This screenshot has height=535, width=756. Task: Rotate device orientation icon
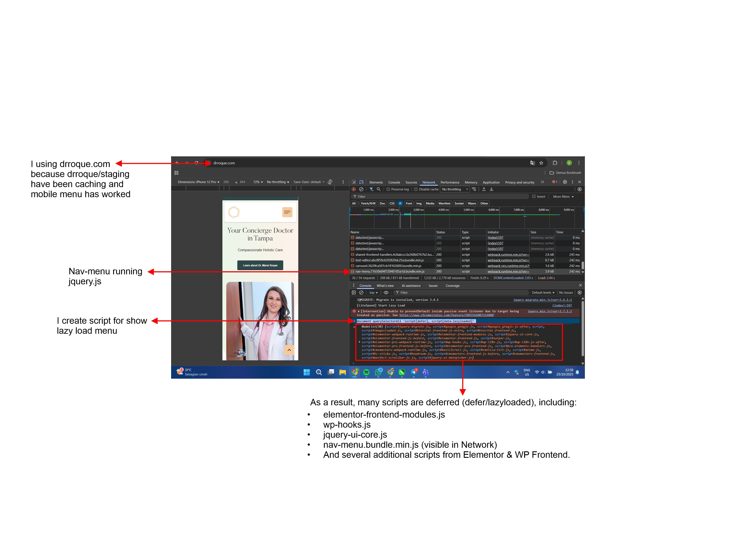[330, 182]
